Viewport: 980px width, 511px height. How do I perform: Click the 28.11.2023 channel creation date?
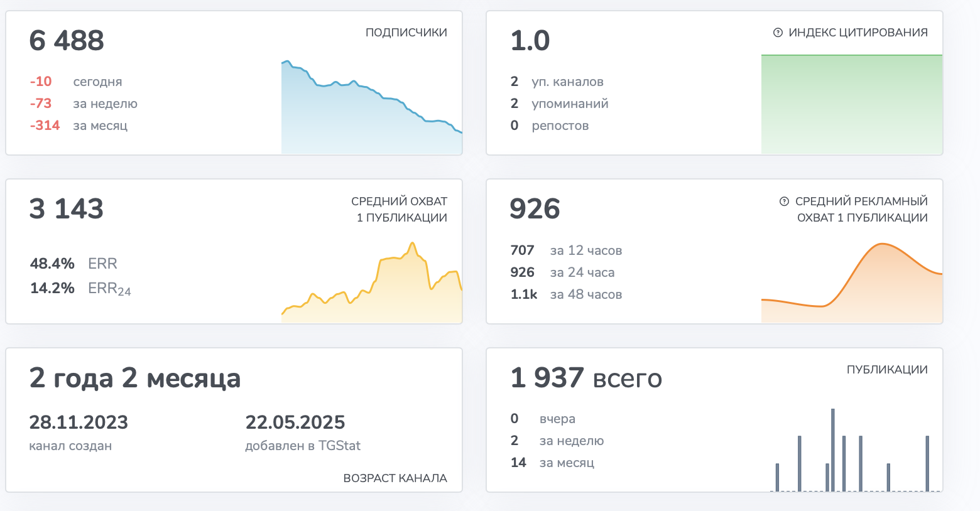point(79,422)
